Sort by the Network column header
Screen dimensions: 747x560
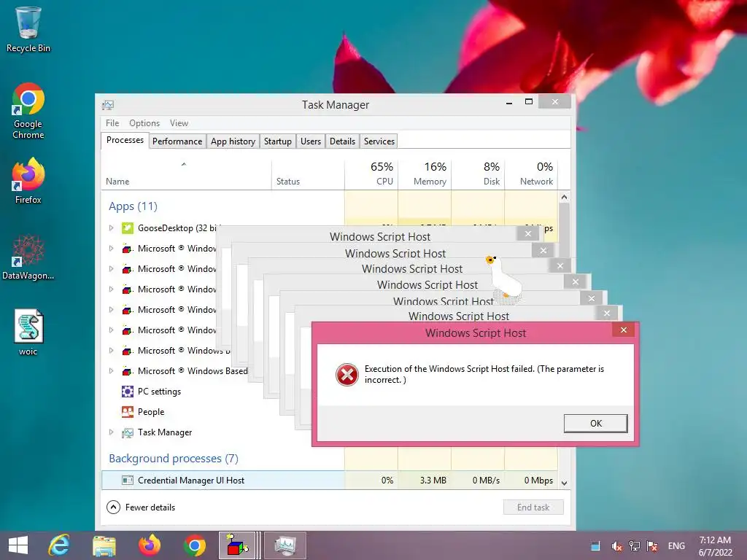(532, 174)
